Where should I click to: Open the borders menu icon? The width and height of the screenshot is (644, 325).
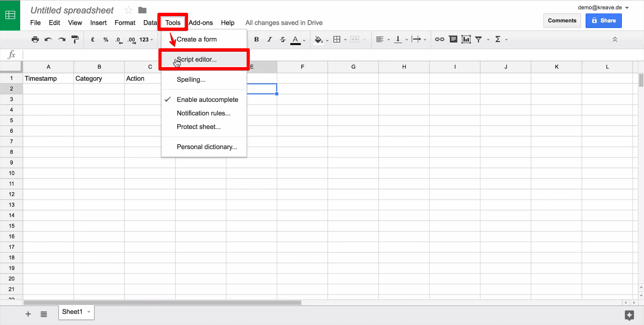(x=337, y=39)
